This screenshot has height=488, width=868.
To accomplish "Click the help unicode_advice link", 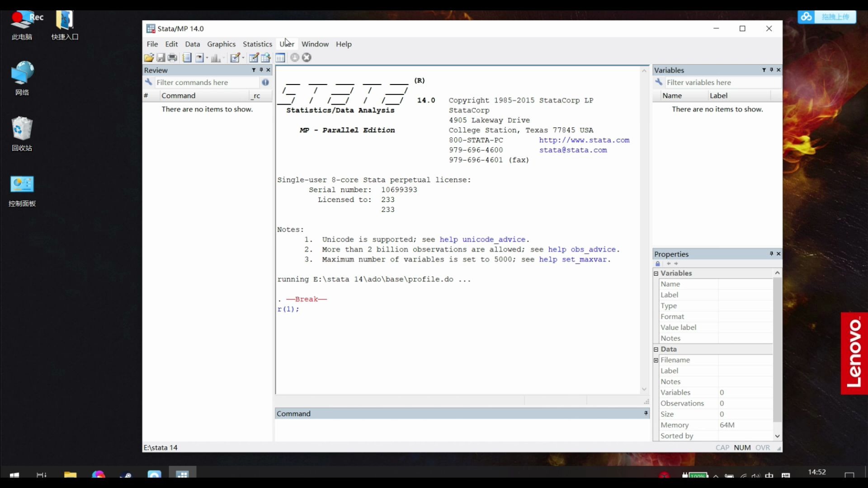I will click(x=482, y=239).
